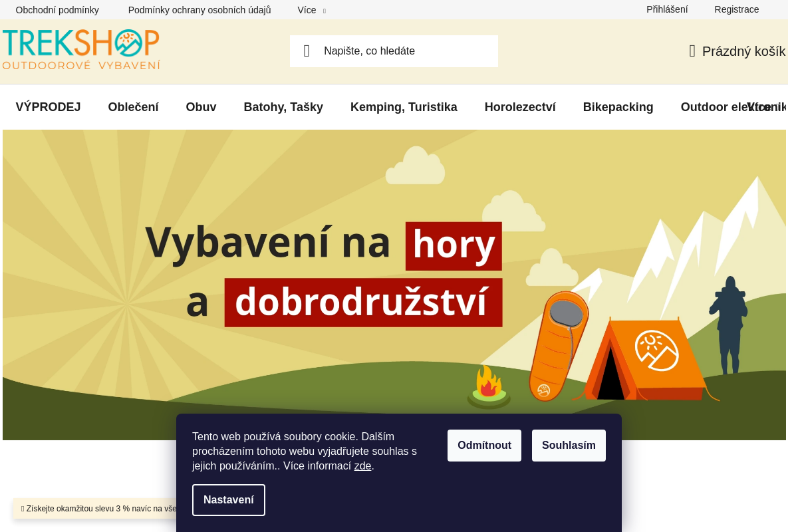Open the 'Batohy, Tašky' category
The width and height of the screenshot is (798, 532).
283,107
